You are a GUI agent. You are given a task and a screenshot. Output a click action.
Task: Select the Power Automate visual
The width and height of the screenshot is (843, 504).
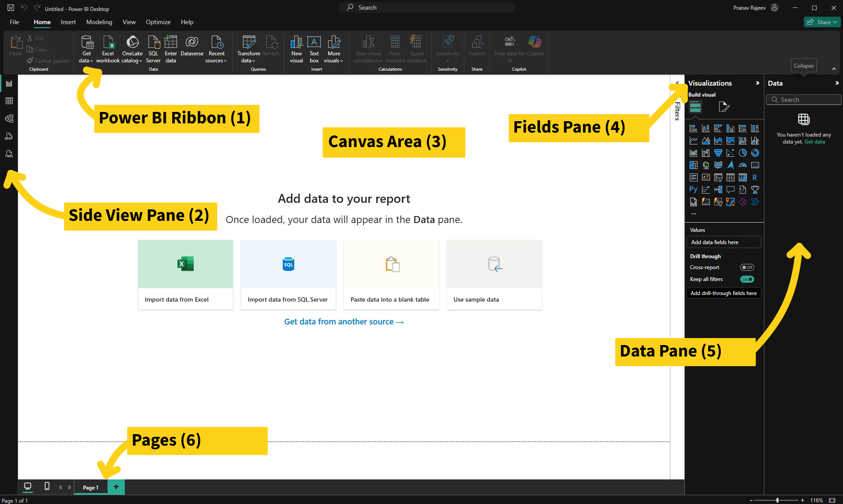[755, 202]
